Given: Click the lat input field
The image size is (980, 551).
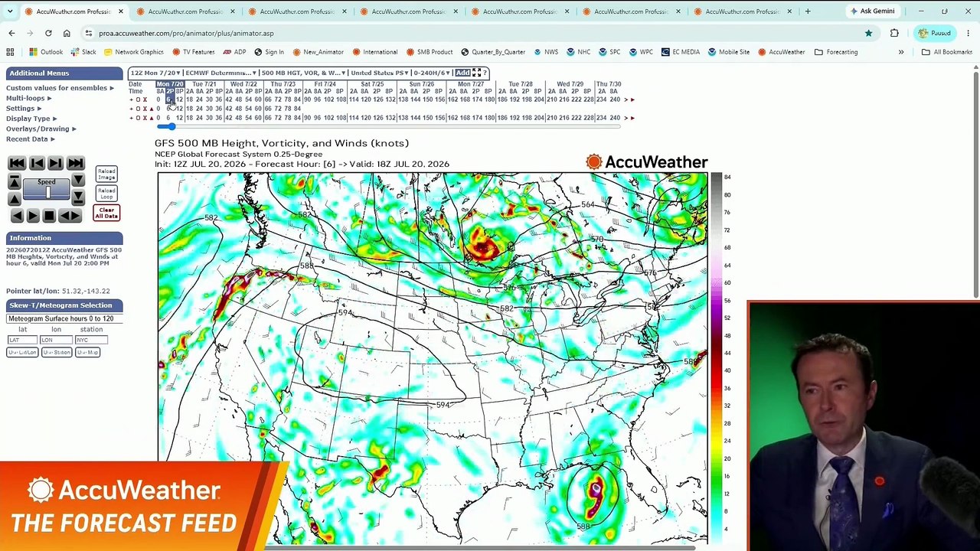Looking at the screenshot, I should (x=22, y=340).
